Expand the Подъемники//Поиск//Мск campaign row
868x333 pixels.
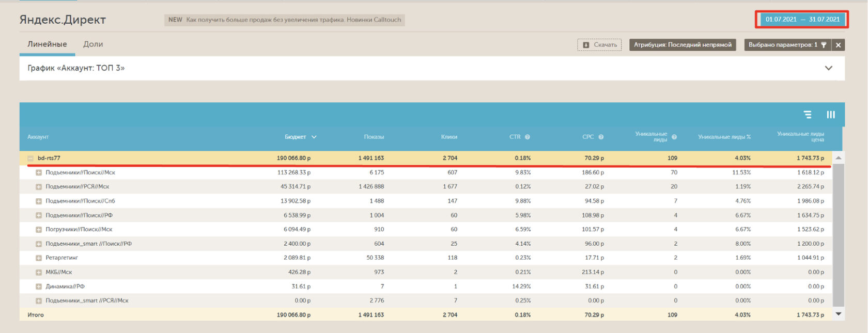[39, 172]
